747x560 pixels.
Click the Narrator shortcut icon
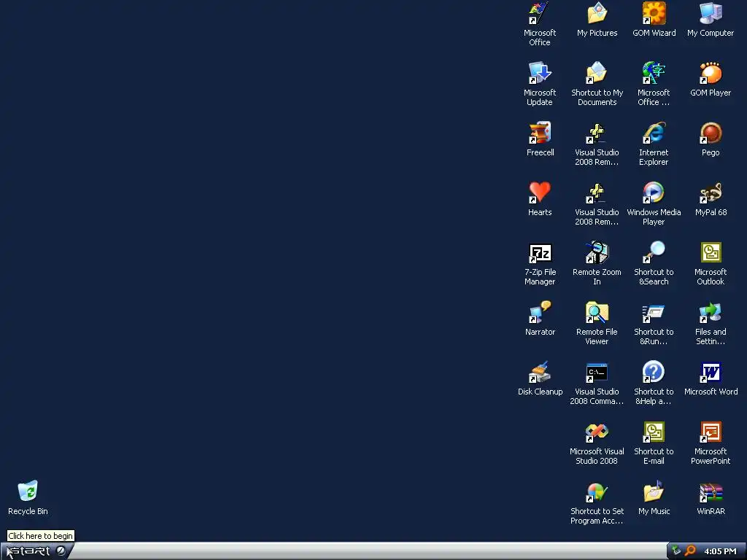pyautogui.click(x=540, y=312)
